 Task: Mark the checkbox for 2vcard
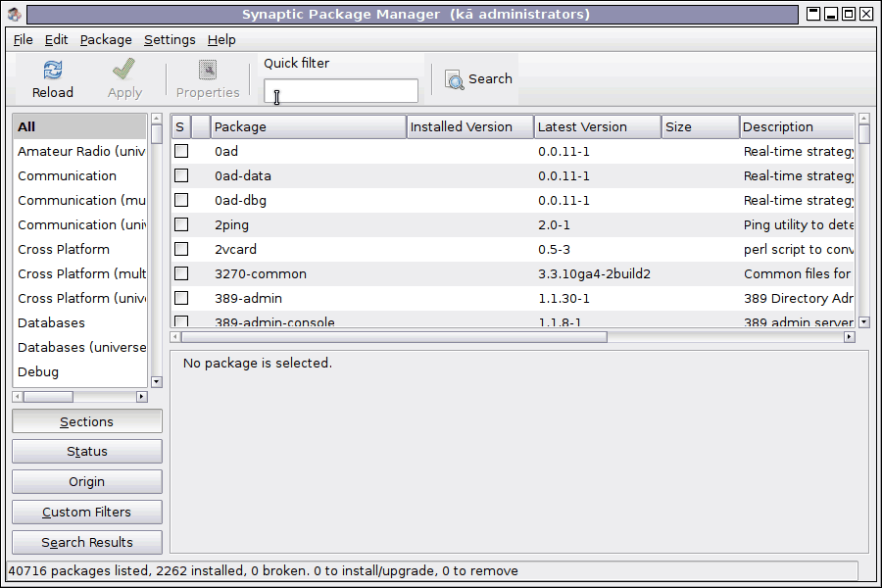point(181,249)
